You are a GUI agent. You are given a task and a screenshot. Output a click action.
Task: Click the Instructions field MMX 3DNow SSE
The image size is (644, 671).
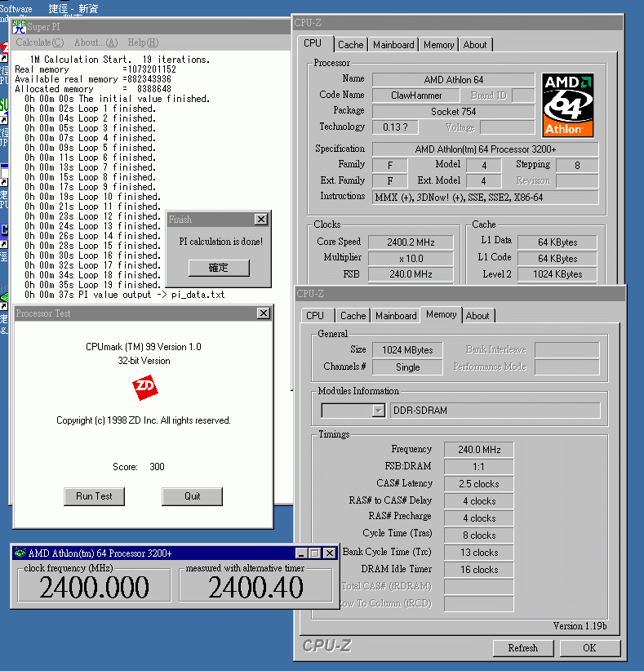tap(486, 198)
